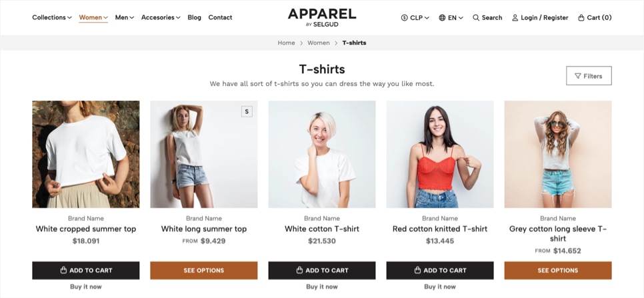Click the Women breadcrumb link
Viewport: 644px width, 298px height.
(x=319, y=43)
